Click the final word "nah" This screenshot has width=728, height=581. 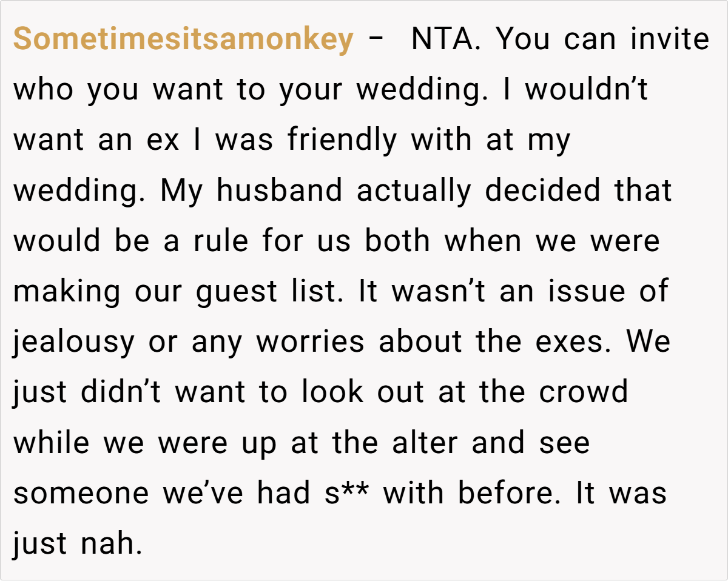click(x=111, y=543)
